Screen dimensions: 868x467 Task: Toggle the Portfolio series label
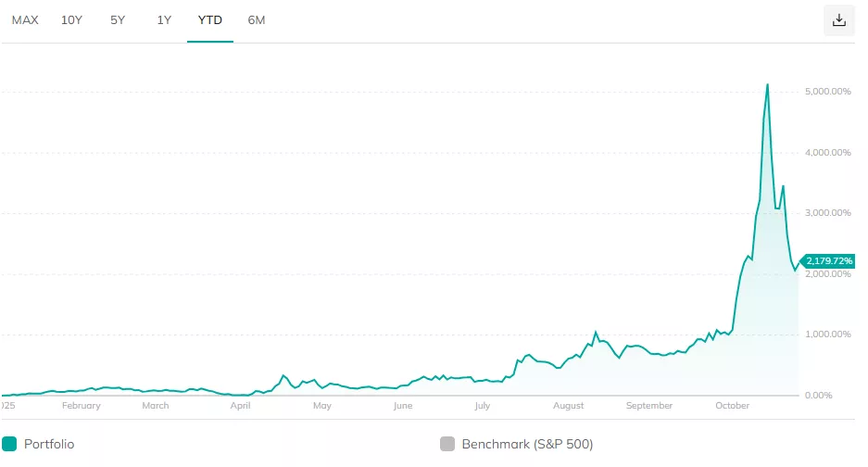51,444
